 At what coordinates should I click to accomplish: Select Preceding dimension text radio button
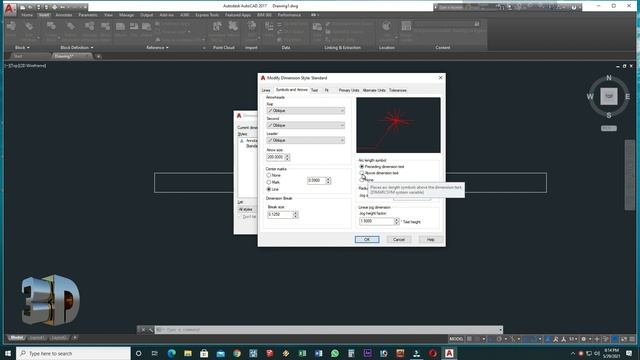(362, 167)
